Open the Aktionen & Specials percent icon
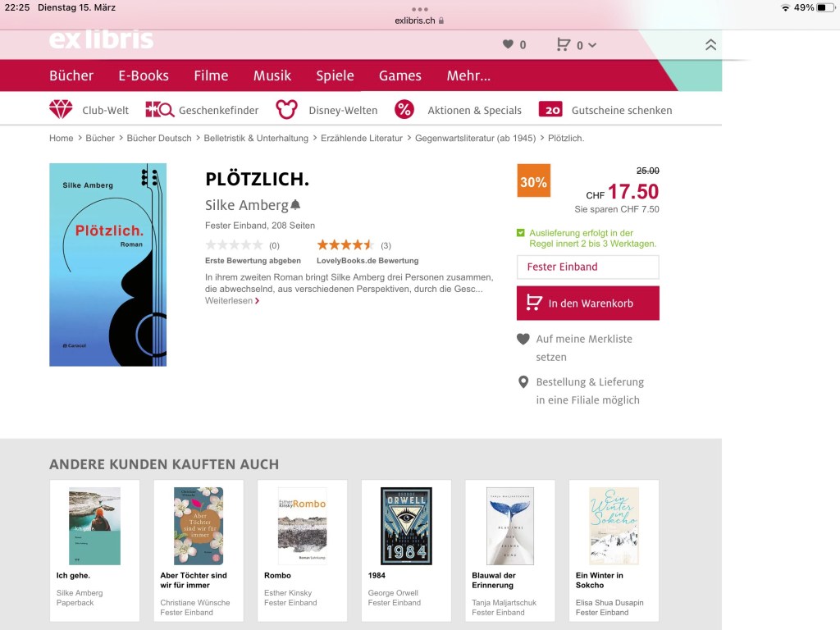840x630 pixels. click(404, 110)
